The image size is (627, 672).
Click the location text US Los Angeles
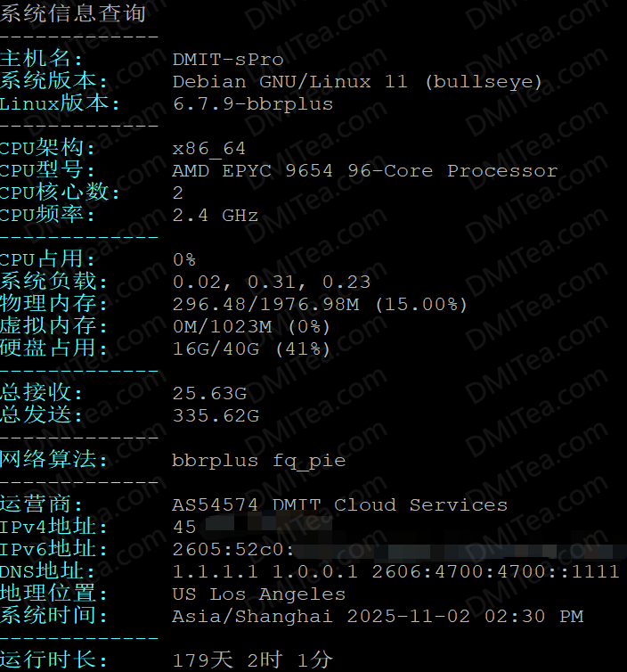tap(258, 594)
